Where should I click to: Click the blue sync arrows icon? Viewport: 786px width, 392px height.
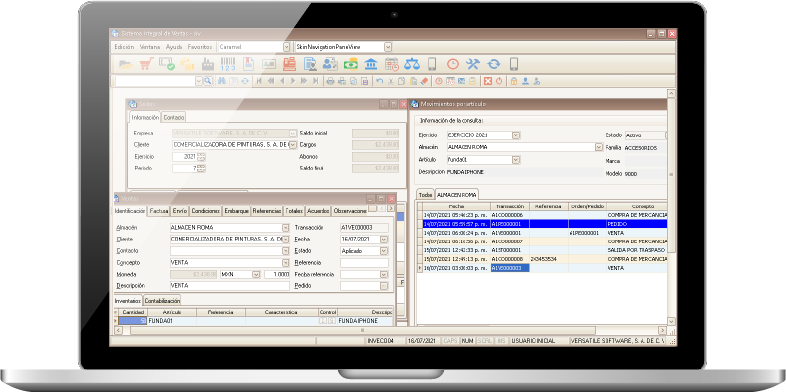494,64
